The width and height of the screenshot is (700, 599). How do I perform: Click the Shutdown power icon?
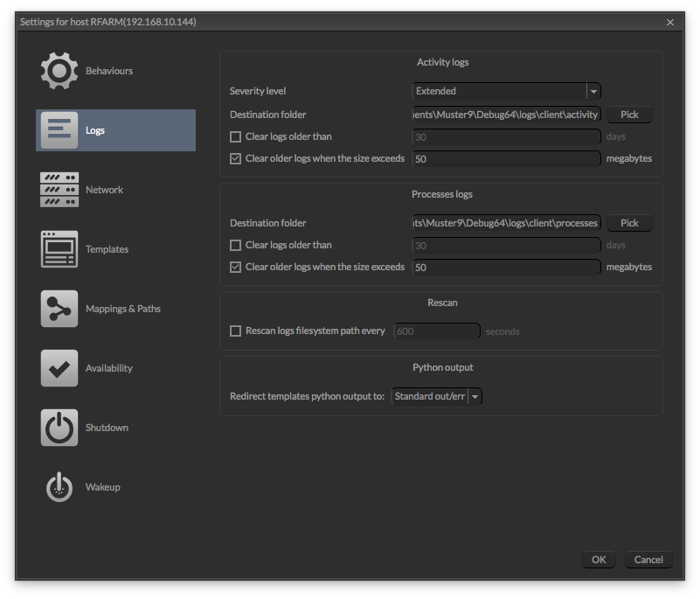pyautogui.click(x=59, y=428)
